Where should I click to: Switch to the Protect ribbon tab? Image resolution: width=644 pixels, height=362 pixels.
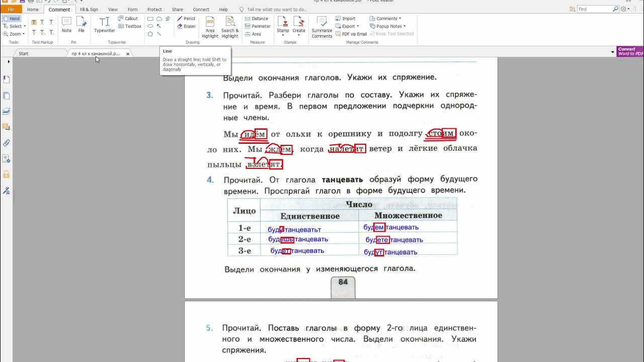point(154,10)
